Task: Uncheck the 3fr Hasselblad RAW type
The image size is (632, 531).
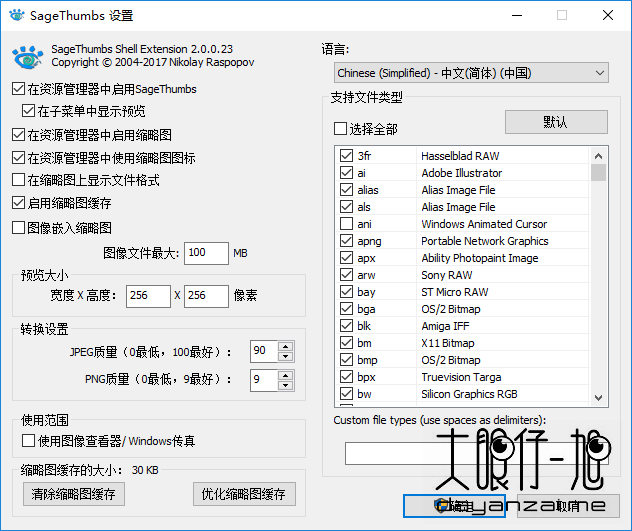Action: pyautogui.click(x=346, y=156)
